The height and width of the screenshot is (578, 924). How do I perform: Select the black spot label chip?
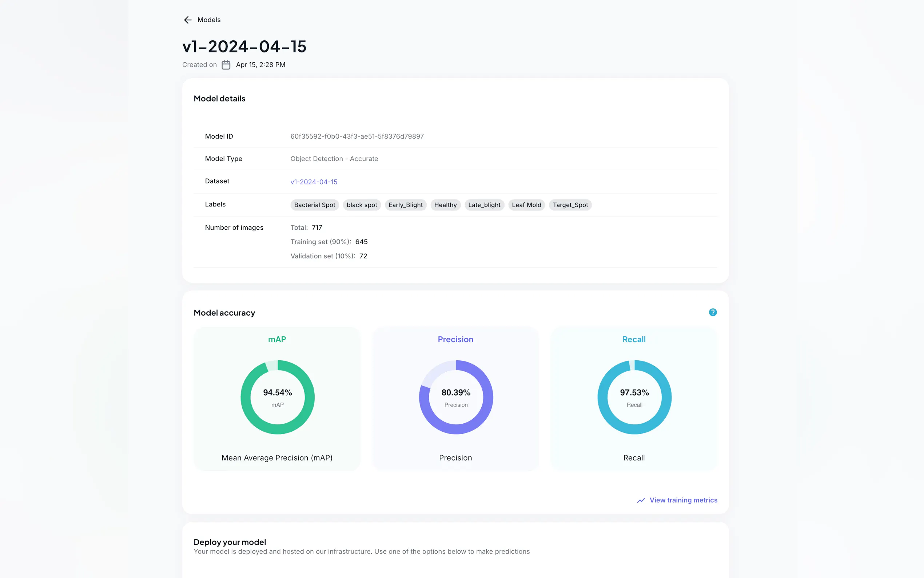point(361,205)
